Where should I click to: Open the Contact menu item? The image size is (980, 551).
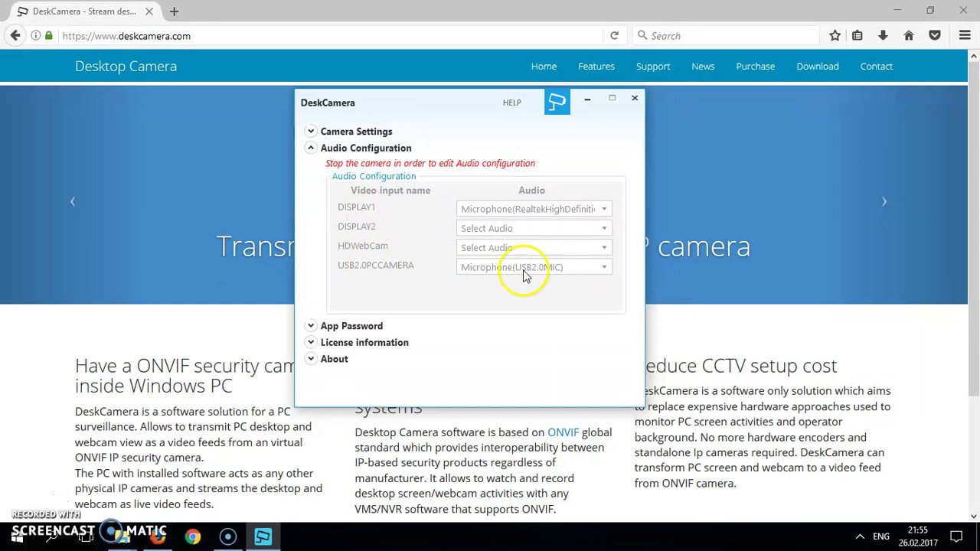(877, 67)
